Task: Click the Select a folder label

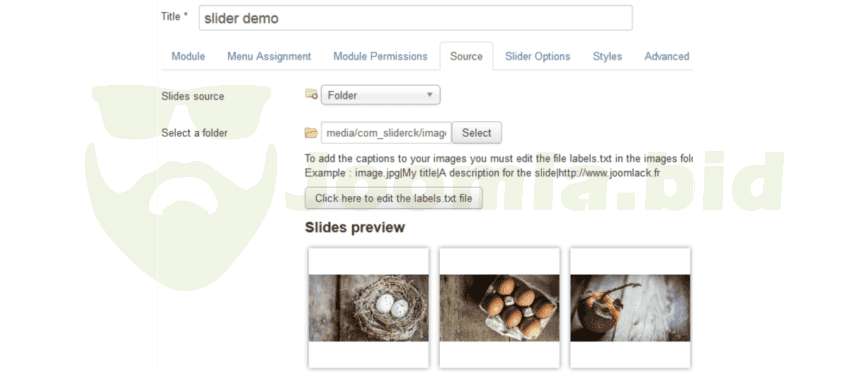Action: [194, 133]
